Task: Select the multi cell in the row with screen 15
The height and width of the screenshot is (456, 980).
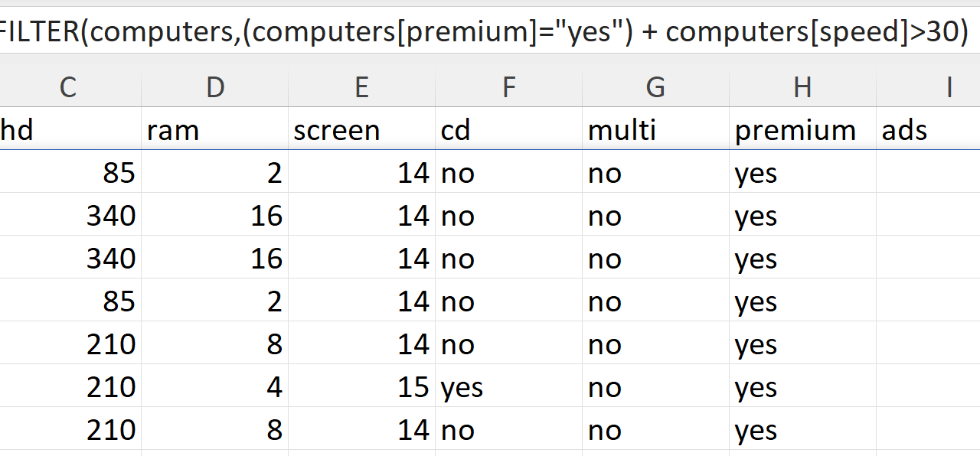Action: click(655, 388)
